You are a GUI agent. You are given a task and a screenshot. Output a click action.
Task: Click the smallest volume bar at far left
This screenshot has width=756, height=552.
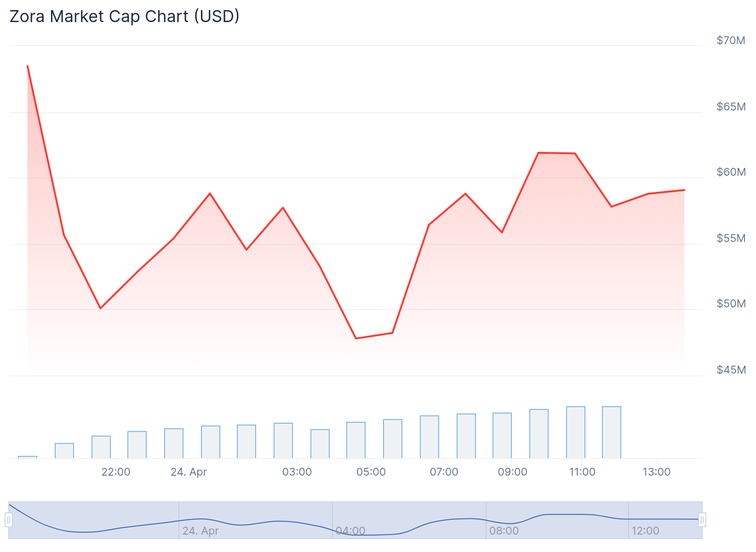pyautogui.click(x=28, y=457)
